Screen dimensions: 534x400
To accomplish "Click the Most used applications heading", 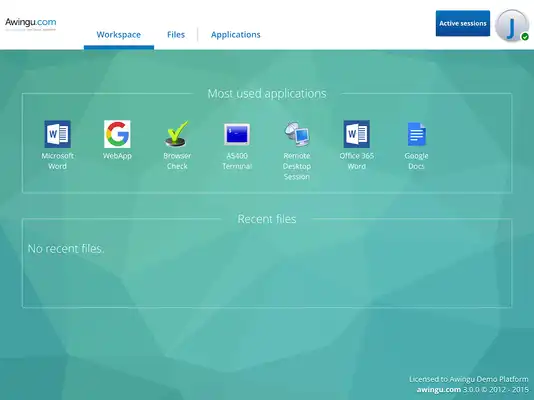I will 267,94.
